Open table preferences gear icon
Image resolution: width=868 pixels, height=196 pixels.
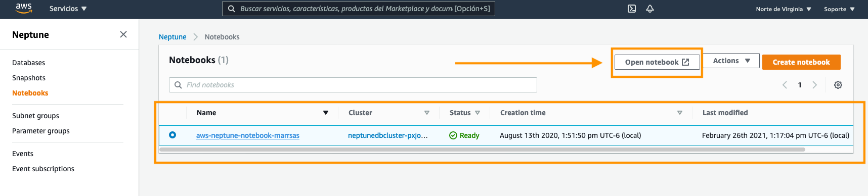coord(838,85)
